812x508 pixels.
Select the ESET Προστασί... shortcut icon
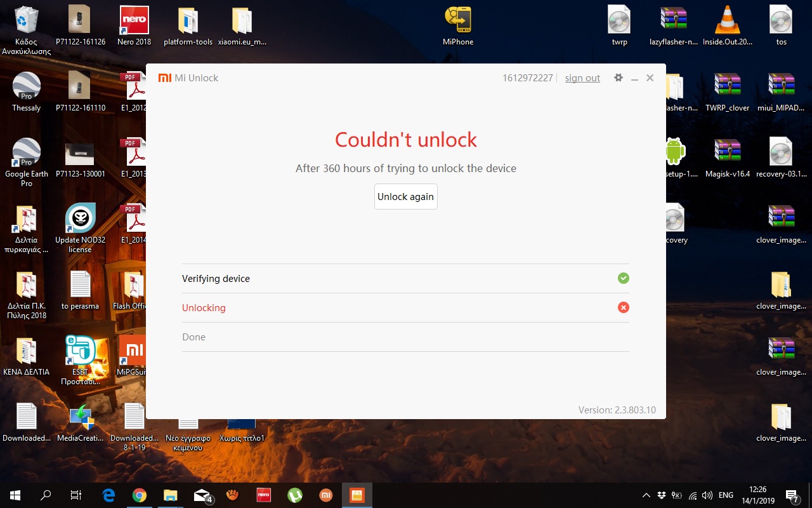(81, 361)
